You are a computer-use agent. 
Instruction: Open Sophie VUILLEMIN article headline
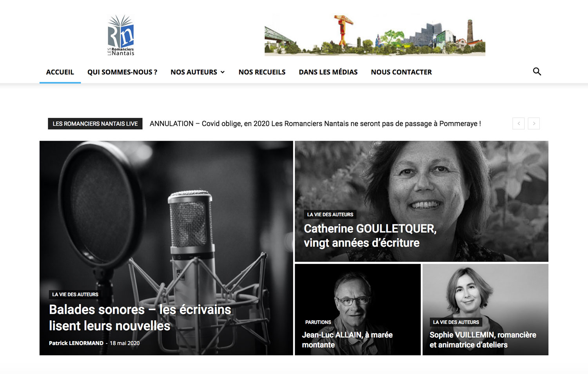483,340
